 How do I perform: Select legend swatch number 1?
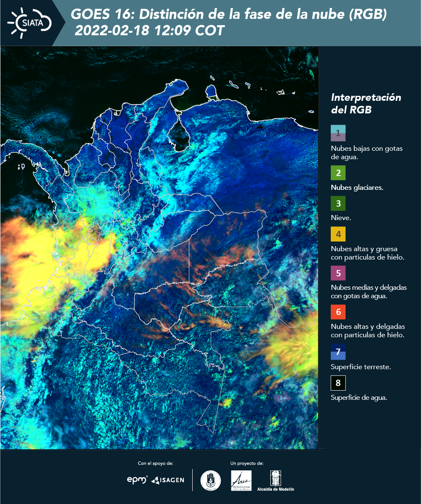click(338, 133)
